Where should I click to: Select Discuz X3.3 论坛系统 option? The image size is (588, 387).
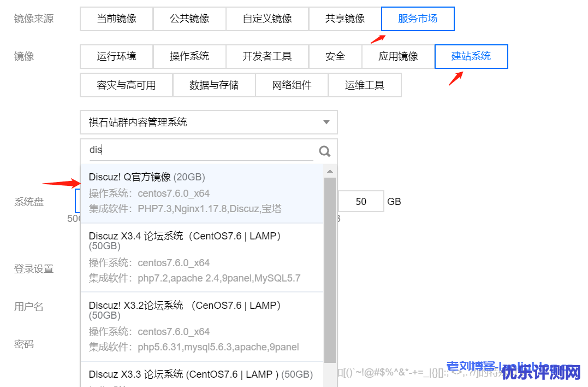(x=202, y=374)
